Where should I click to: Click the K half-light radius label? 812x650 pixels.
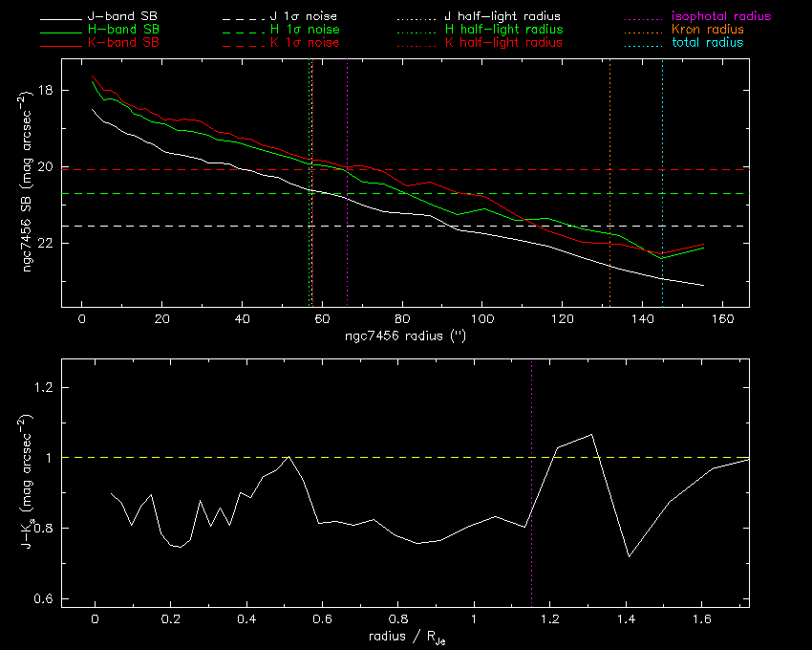click(x=503, y=42)
